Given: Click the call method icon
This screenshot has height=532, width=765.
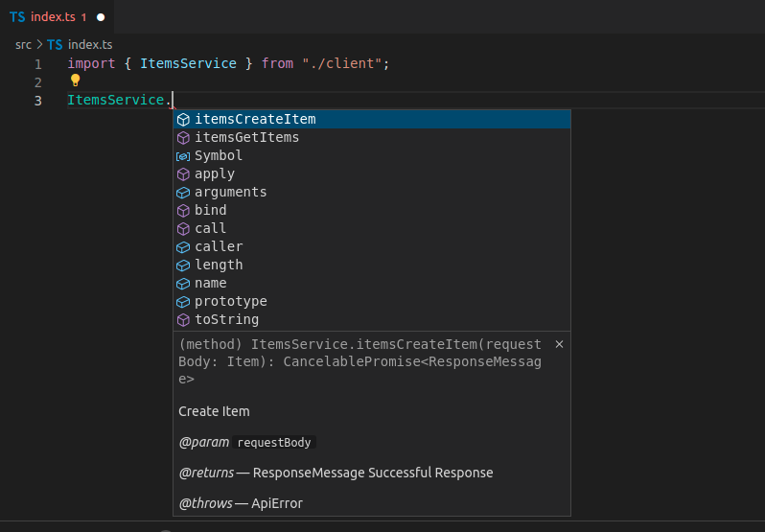Looking at the screenshot, I should pos(183,228).
